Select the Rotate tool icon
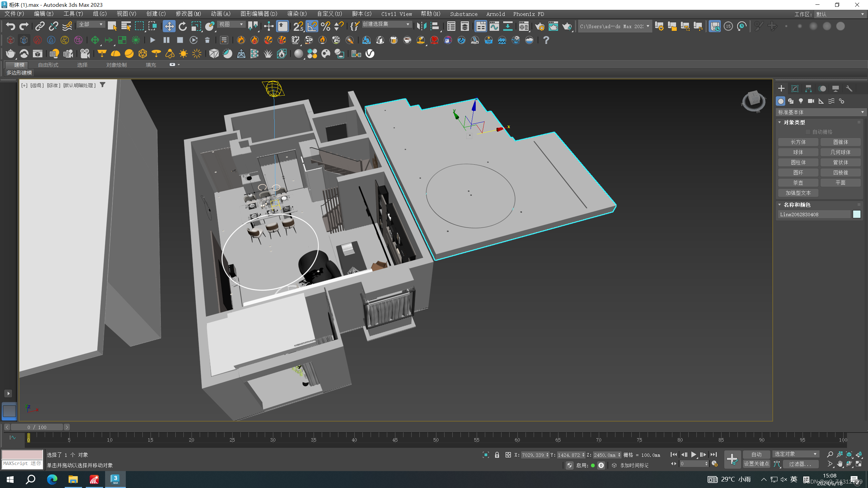Image resolution: width=868 pixels, height=488 pixels. tap(183, 26)
